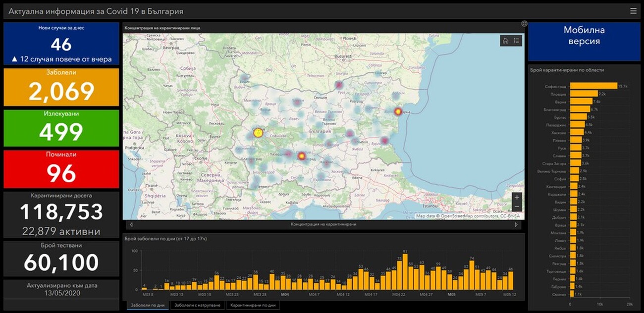Screen dimensions: 644x313
Task: Click the Varna hotspot on the map
Action: 398,111
